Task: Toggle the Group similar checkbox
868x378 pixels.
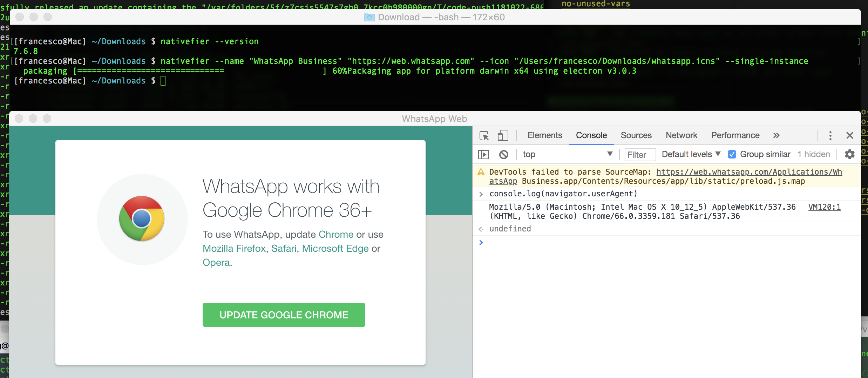Action: (x=732, y=154)
